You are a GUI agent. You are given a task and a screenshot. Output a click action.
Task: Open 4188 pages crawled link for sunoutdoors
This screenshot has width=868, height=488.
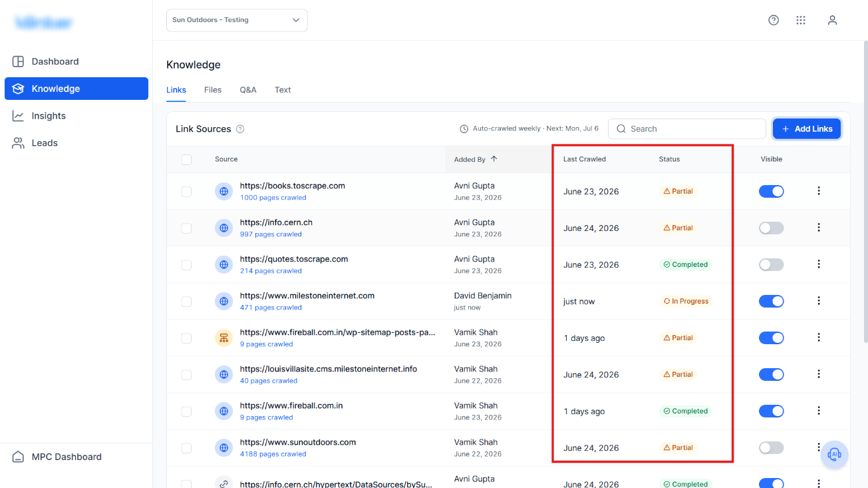(273, 454)
